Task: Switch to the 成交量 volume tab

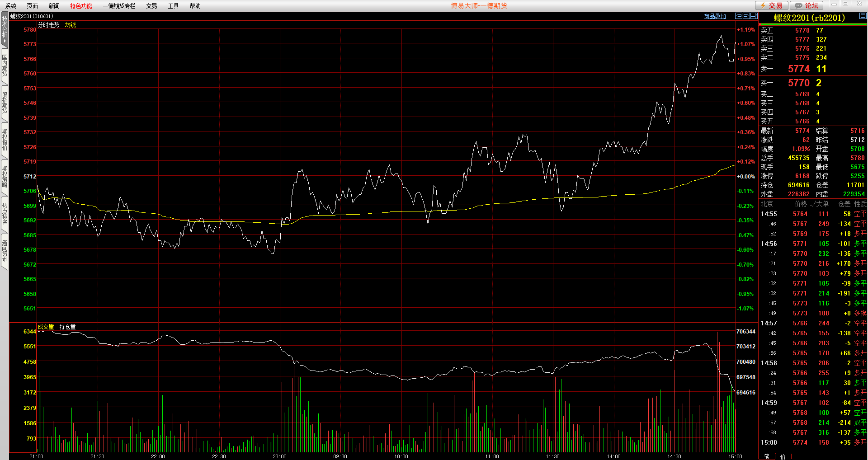Action: click(x=46, y=327)
